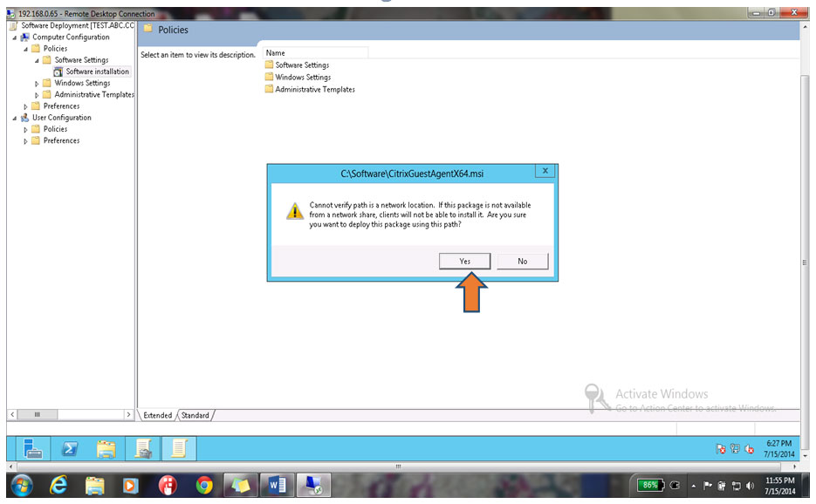This screenshot has height=504, width=816.
Task: Click No in the deployment warning dialog
Action: click(522, 261)
